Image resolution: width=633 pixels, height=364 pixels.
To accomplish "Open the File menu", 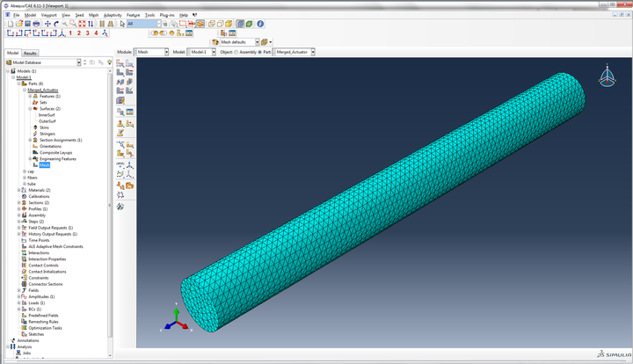I will 16,15.
